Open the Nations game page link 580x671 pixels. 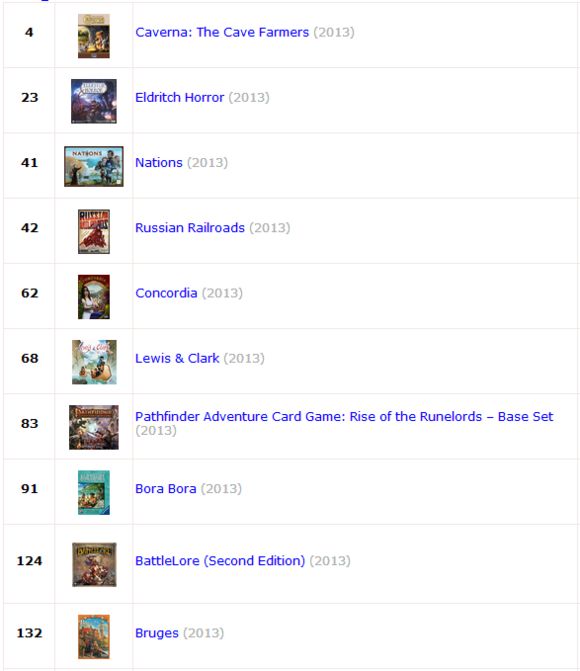[159, 163]
